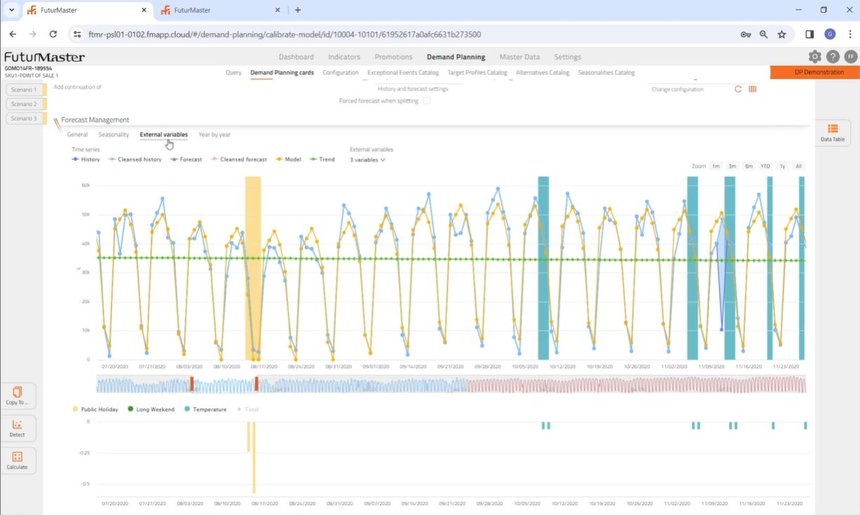Viewport: 860px width, 515px height.
Task: Open the Indicators menu
Action: (x=344, y=56)
